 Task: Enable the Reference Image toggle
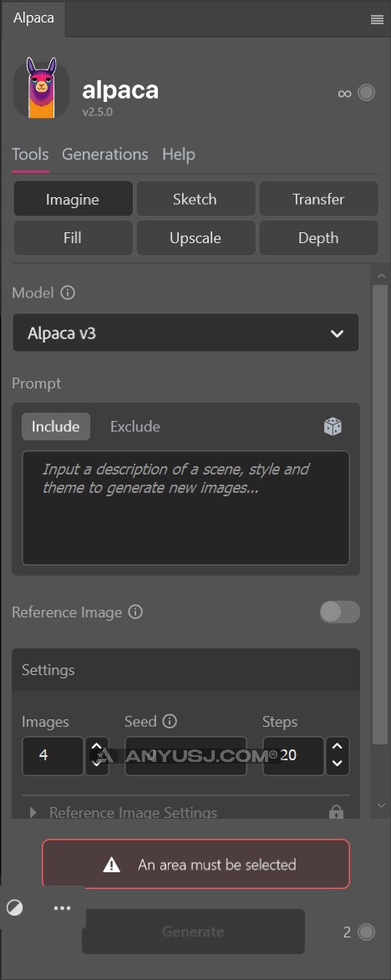pos(340,612)
